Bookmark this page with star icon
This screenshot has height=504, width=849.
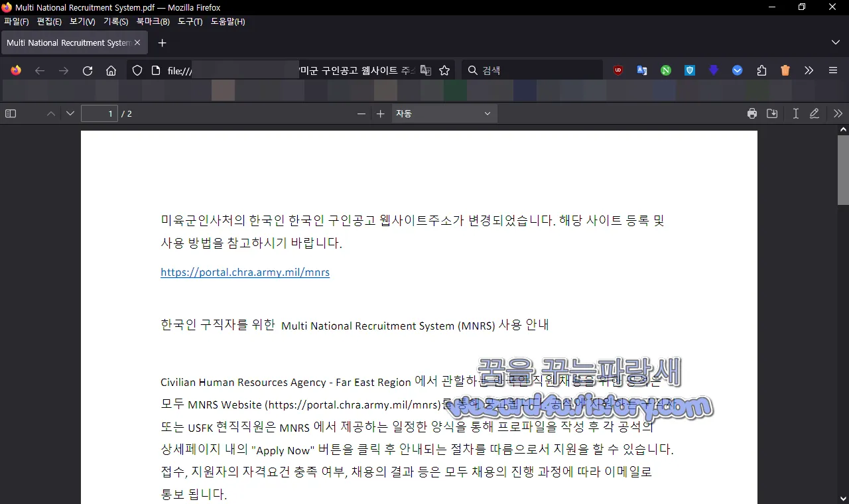(444, 70)
